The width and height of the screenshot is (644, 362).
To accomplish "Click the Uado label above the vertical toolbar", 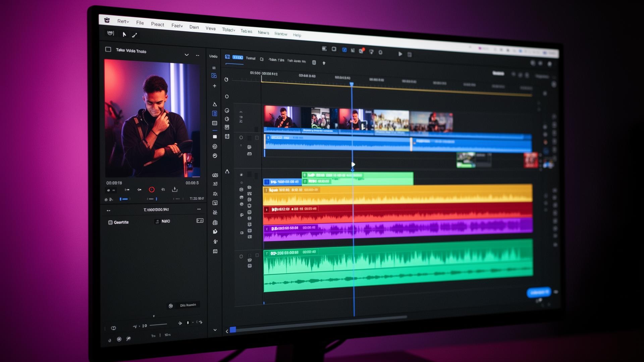I will (213, 56).
